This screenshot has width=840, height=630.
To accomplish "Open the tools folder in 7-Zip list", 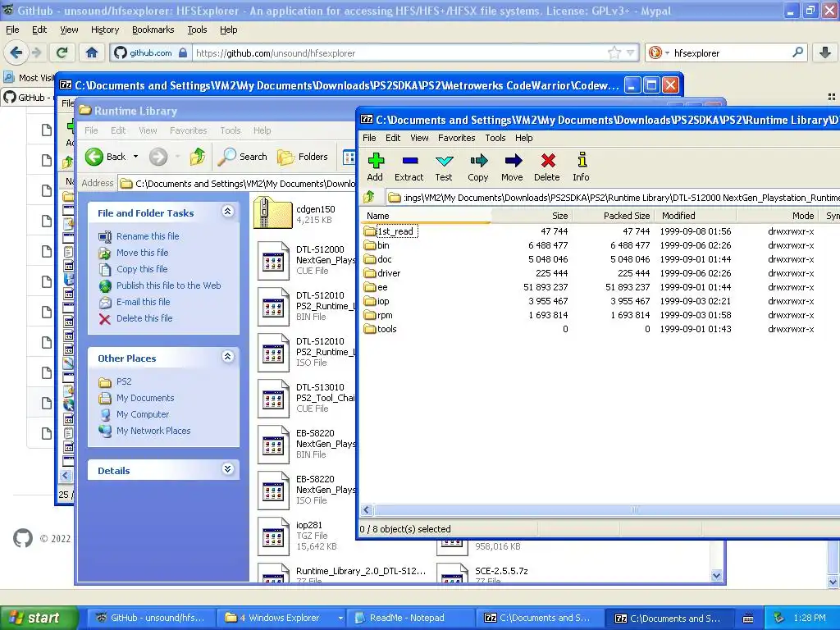I will pyautogui.click(x=381, y=329).
